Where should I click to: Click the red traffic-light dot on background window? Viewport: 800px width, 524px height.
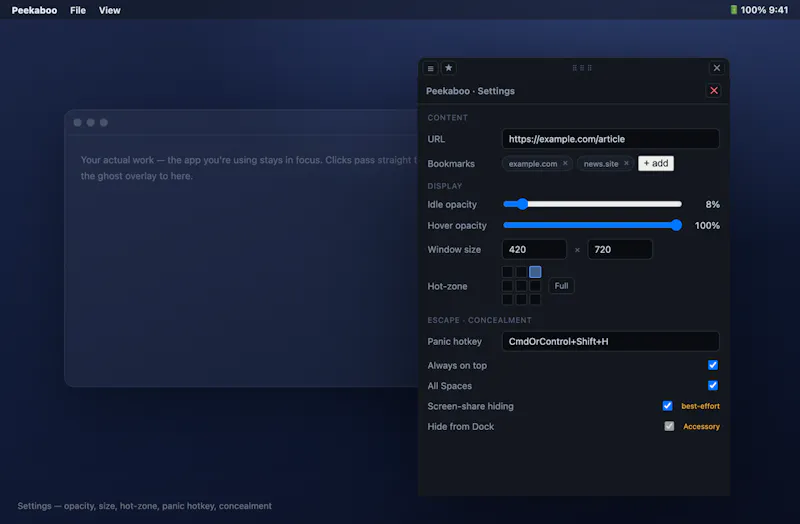[78, 122]
